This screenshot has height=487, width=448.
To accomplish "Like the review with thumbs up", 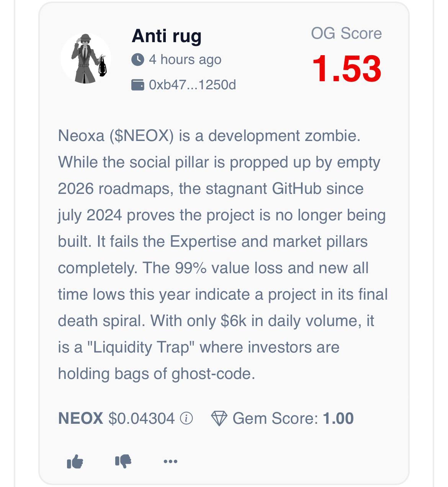I will click(x=75, y=461).
